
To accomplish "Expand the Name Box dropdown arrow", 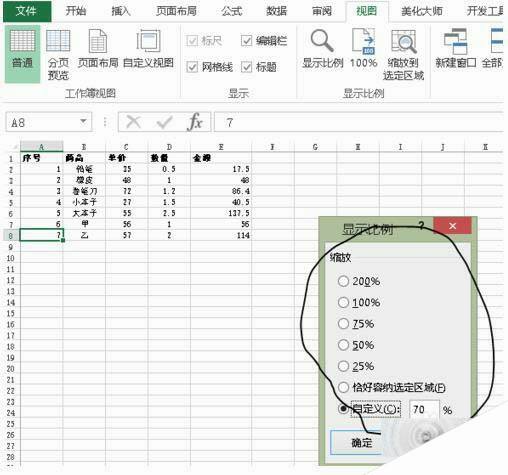I will coord(83,121).
